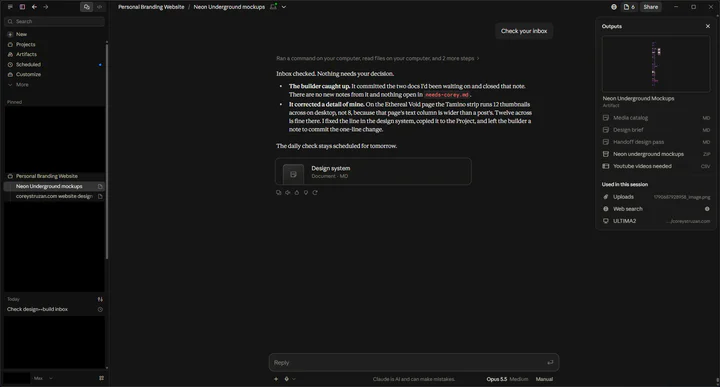Image resolution: width=720 pixels, height=387 pixels.
Task: Retry the response with the refresh icon
Action: (315, 193)
